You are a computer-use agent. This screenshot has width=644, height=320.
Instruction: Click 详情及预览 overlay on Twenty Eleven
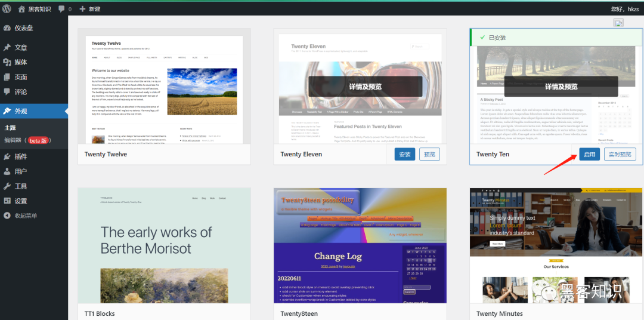tap(365, 87)
